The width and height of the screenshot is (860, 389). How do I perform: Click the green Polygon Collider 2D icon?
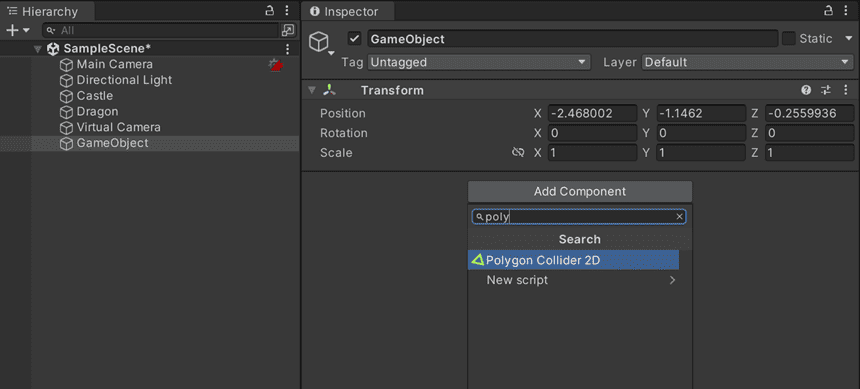(x=478, y=260)
